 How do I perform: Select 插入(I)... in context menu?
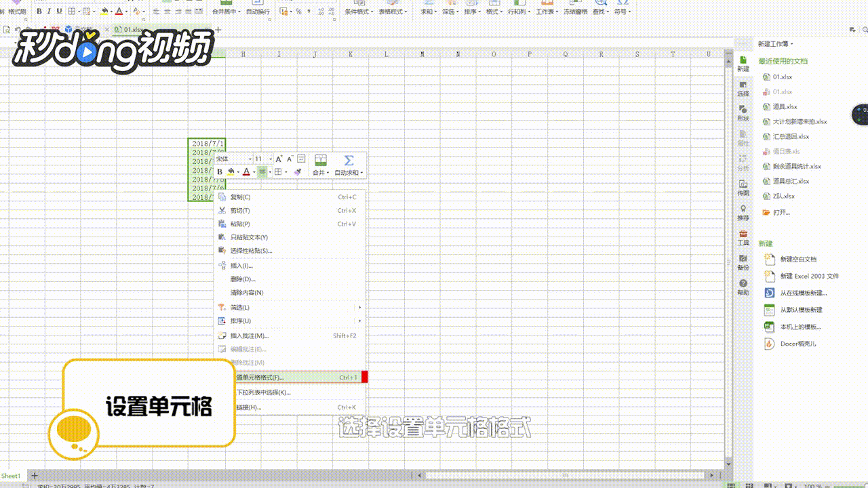(290, 266)
